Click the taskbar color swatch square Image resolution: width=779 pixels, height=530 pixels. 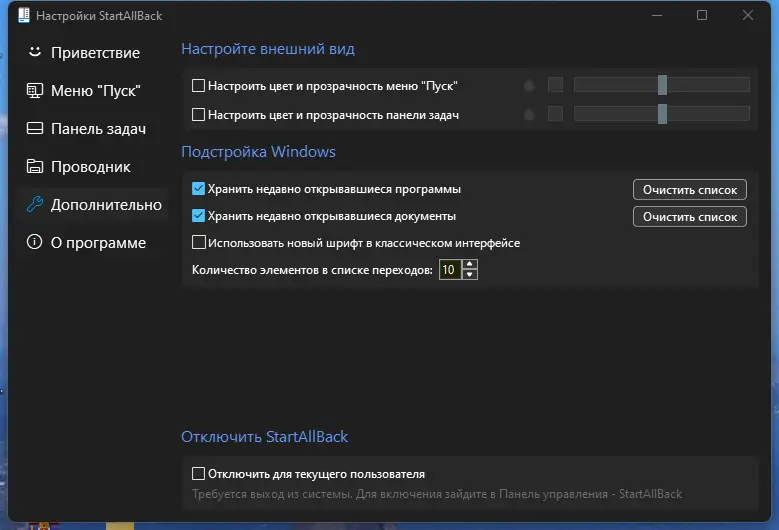coord(555,114)
